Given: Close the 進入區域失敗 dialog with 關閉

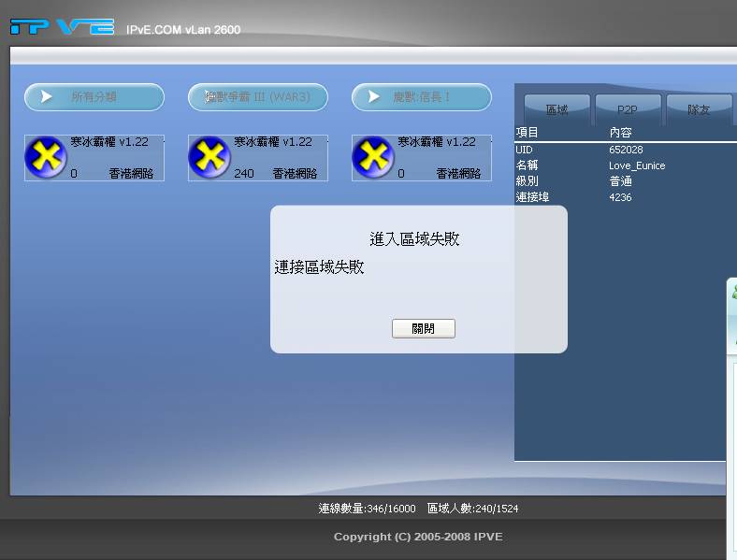Looking at the screenshot, I should (423, 328).
